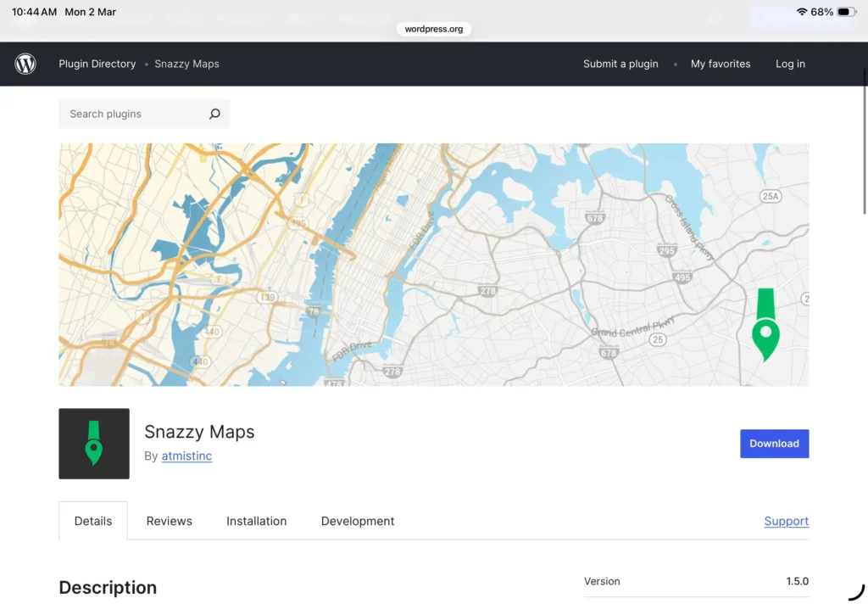Click the Download button
Screen dimensions: 868x604
[x=774, y=443]
